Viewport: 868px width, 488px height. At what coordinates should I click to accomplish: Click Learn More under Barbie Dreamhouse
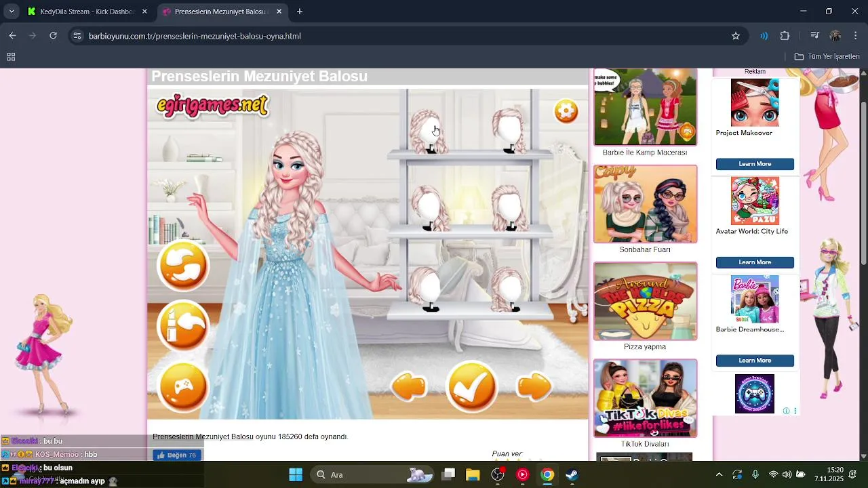(755, 361)
